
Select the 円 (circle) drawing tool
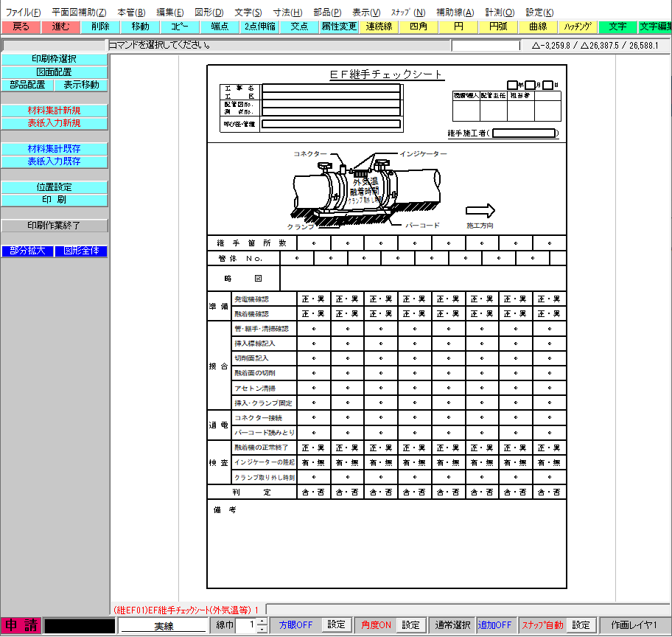[458, 27]
